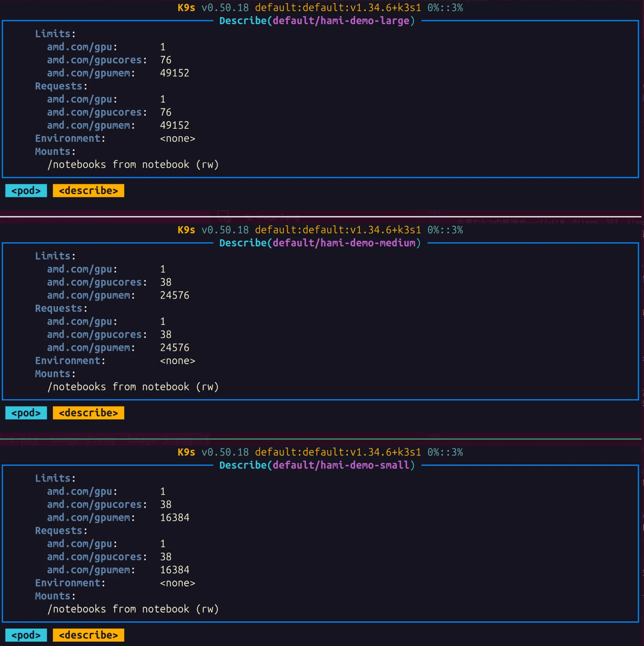
Task: Select Requests gpumem value 24576 in hami-demo-medium
Action: pyautogui.click(x=175, y=347)
